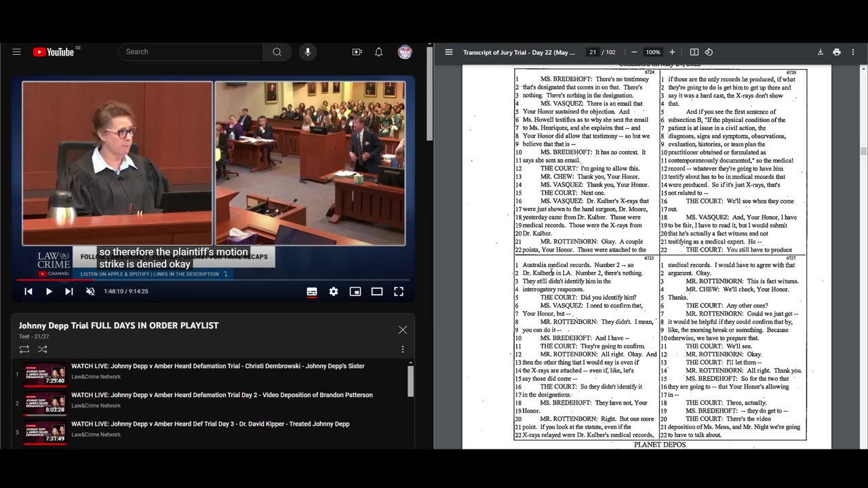Click the PDF zoom percentage field
This screenshot has height=488, width=868.
[653, 52]
